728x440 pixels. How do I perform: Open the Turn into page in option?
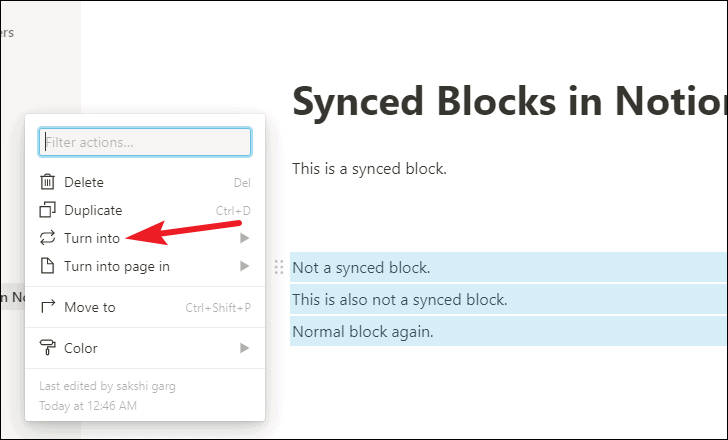coord(117,266)
